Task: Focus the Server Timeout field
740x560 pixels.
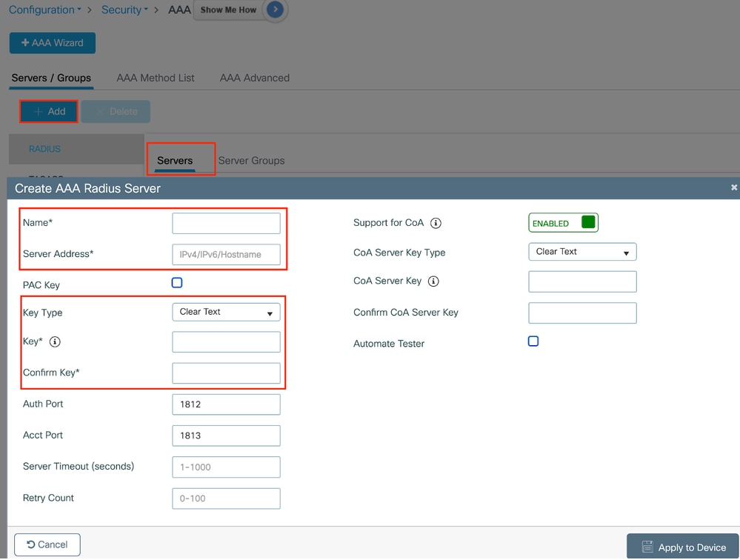Action: [226, 467]
